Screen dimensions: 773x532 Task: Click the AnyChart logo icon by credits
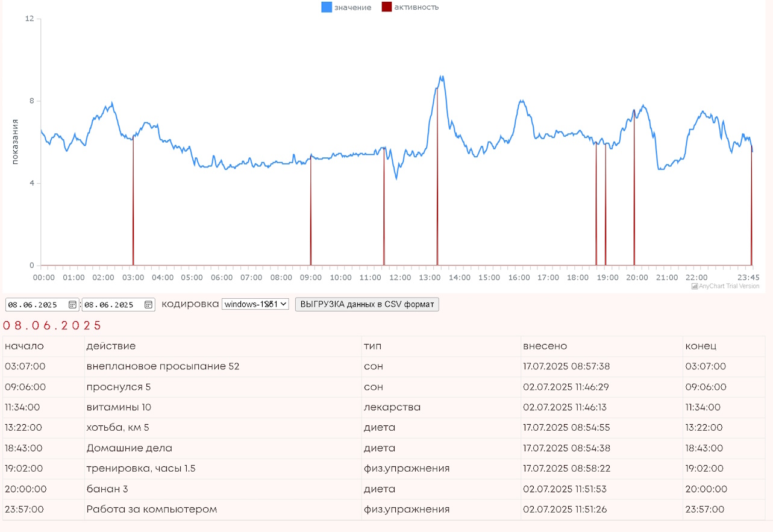click(x=695, y=286)
